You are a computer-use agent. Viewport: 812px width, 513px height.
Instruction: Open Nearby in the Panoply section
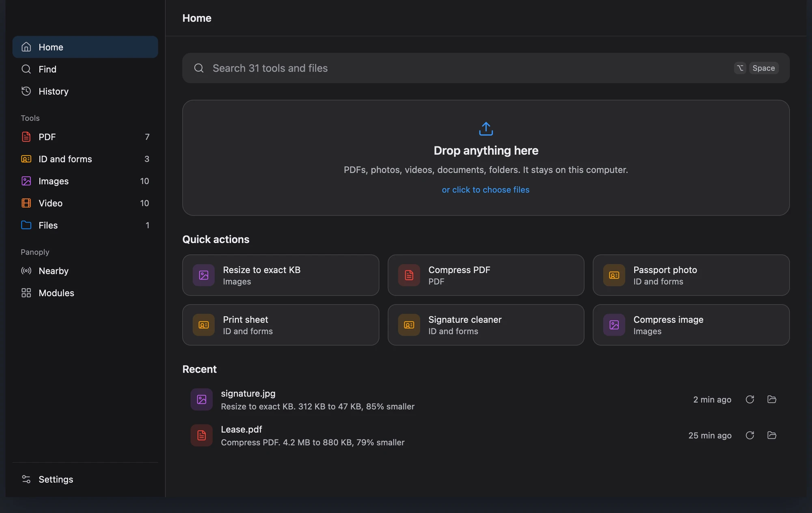coord(85,271)
